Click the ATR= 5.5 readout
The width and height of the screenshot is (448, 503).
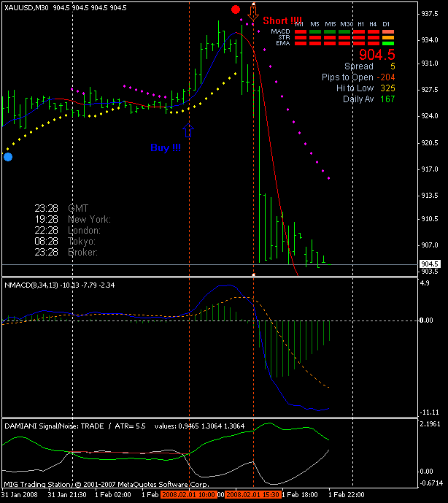coord(130,426)
